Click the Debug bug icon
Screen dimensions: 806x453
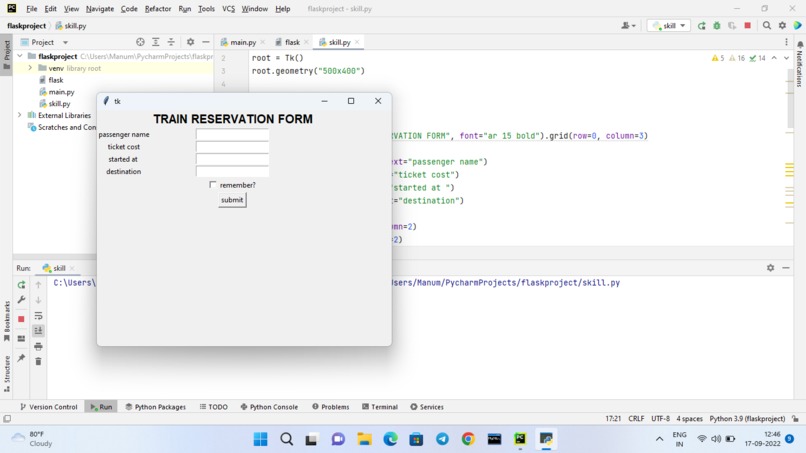[x=717, y=25]
